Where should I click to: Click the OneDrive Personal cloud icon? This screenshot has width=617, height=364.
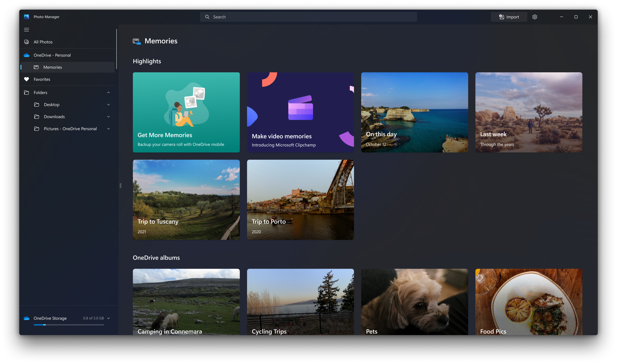click(27, 55)
